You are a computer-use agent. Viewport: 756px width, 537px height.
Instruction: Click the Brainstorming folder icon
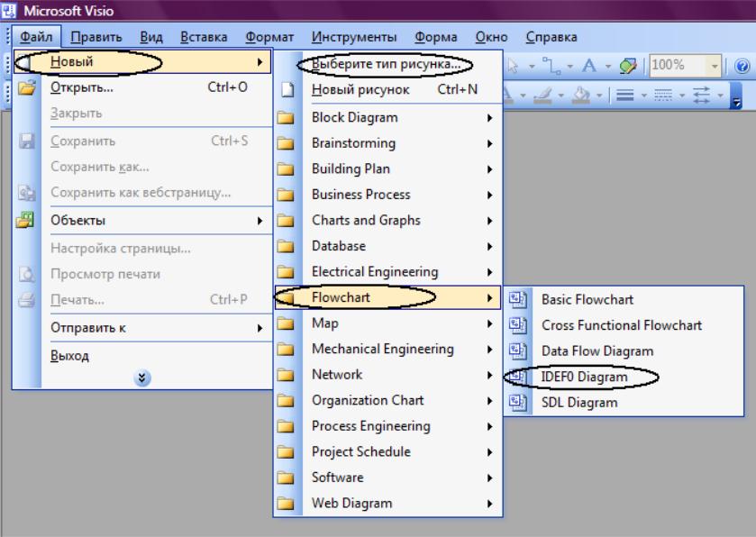286,143
